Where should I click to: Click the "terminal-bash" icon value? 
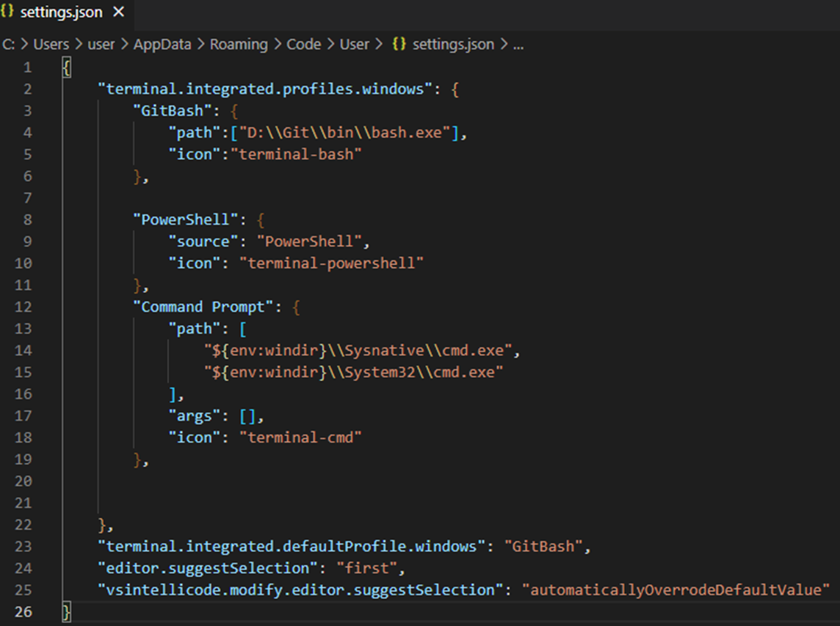(x=296, y=155)
